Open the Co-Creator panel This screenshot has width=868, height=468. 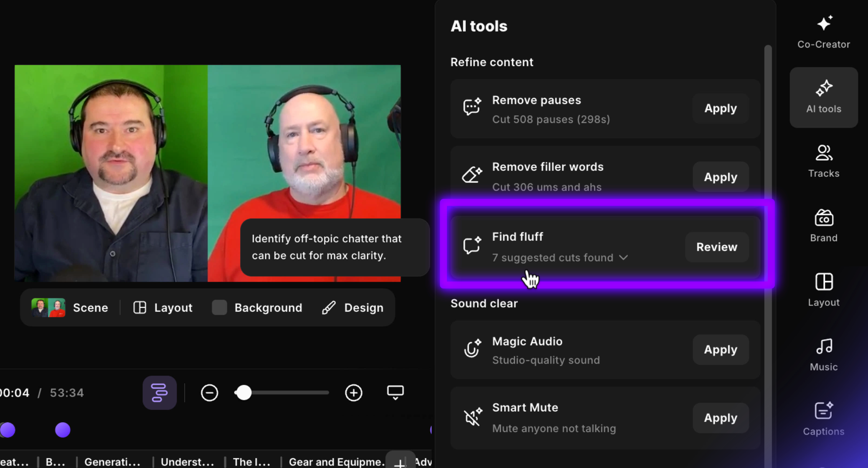[823, 32]
